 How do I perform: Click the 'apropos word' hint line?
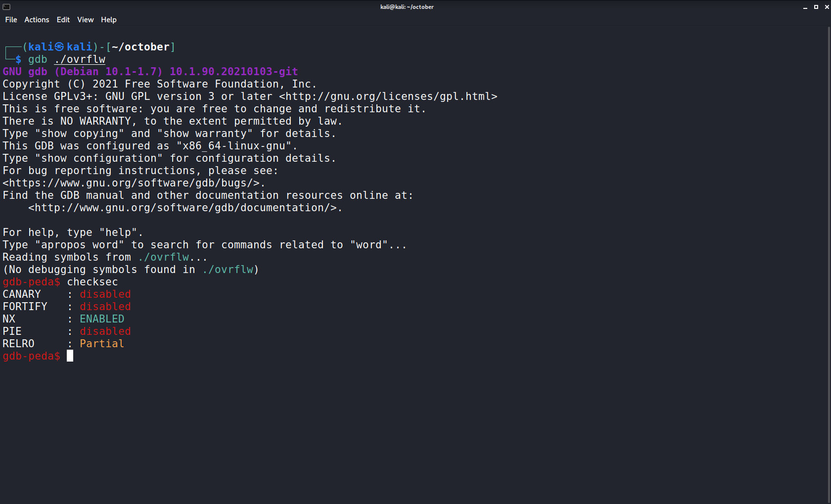(x=205, y=245)
